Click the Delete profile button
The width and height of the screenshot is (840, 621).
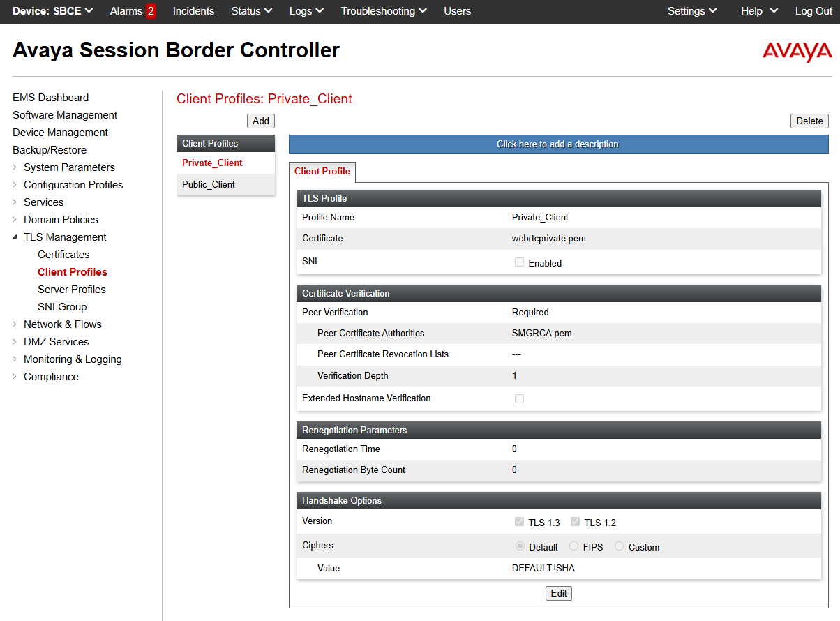809,121
